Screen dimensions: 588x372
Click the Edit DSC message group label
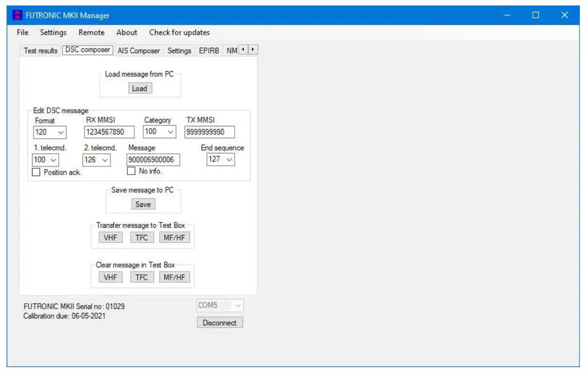pos(61,111)
